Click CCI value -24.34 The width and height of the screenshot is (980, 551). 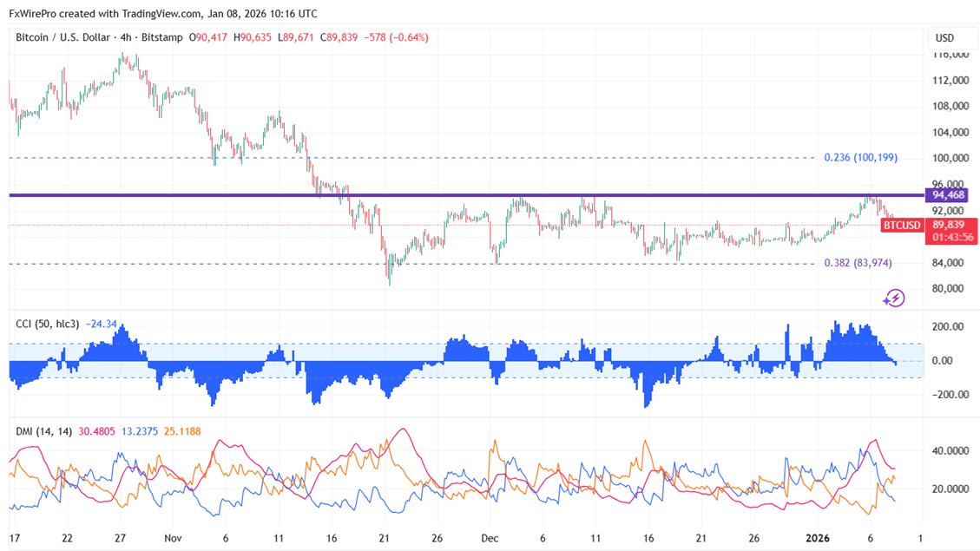102,324
